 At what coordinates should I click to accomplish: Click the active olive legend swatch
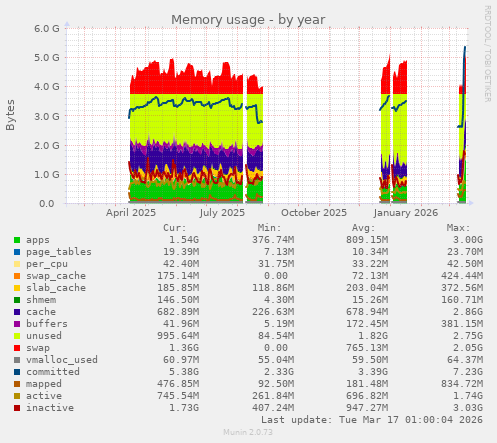click(17, 396)
